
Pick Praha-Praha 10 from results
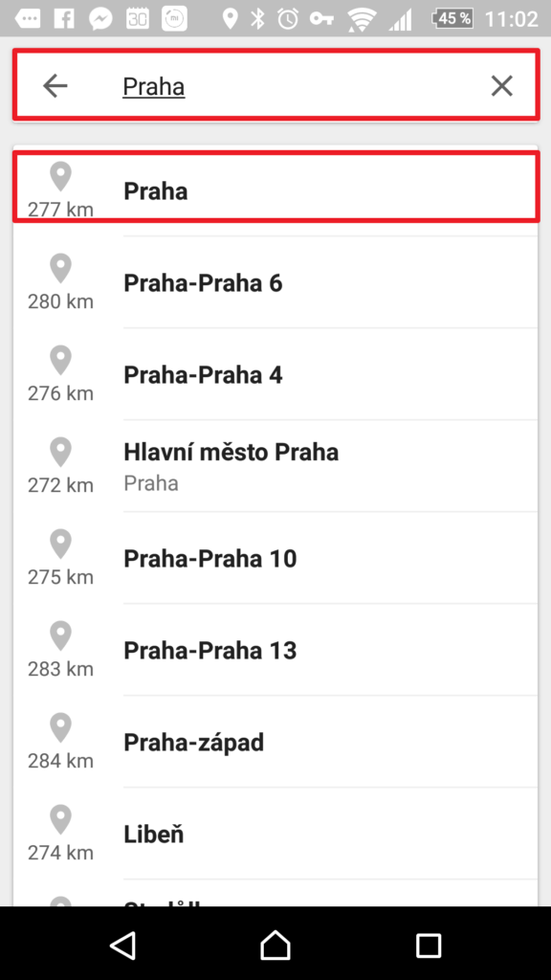275,558
